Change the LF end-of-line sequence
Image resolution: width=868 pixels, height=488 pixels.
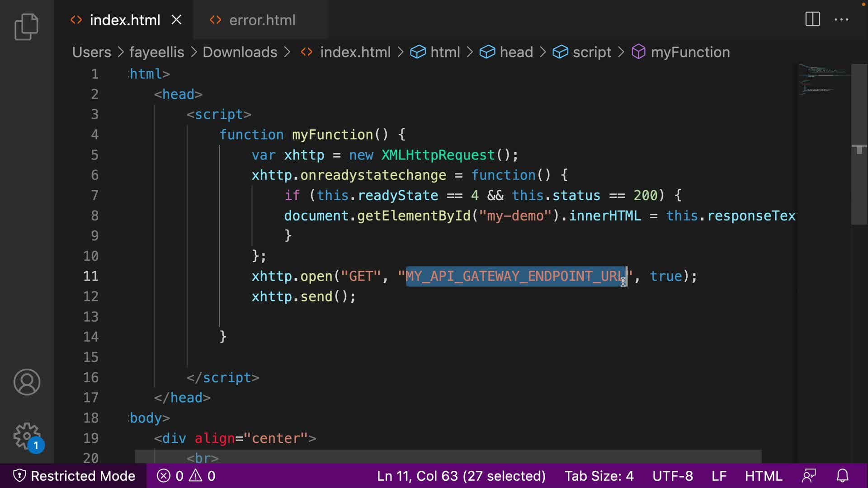[719, 476]
